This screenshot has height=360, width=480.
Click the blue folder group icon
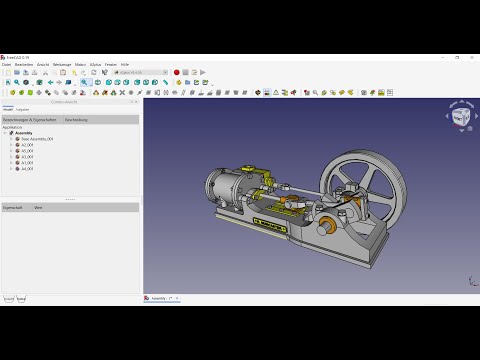pos(188,82)
